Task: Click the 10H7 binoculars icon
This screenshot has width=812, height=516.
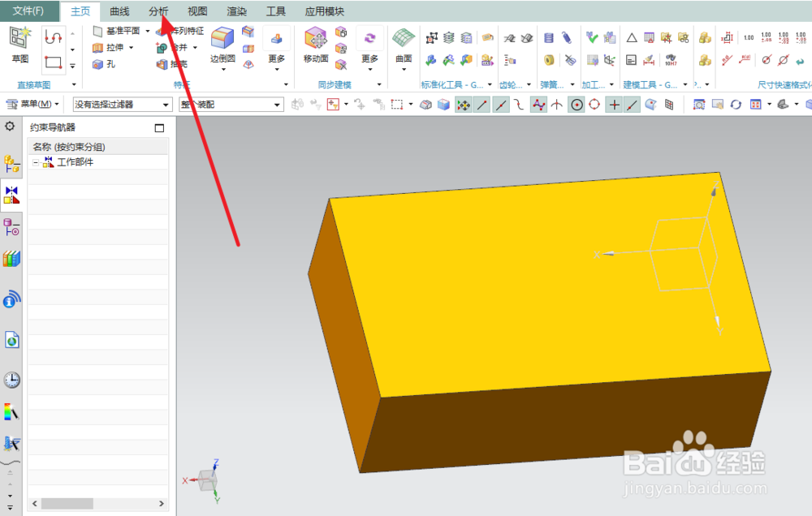Action: 671,61
